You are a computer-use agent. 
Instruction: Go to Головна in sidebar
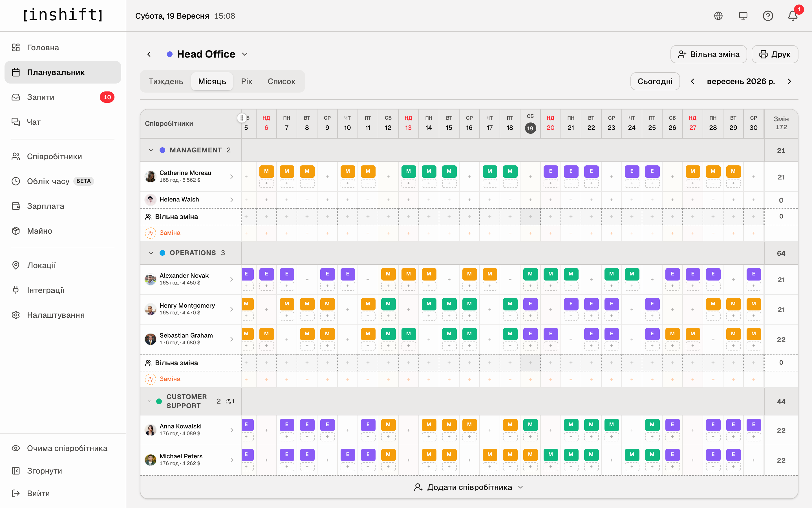click(x=63, y=47)
